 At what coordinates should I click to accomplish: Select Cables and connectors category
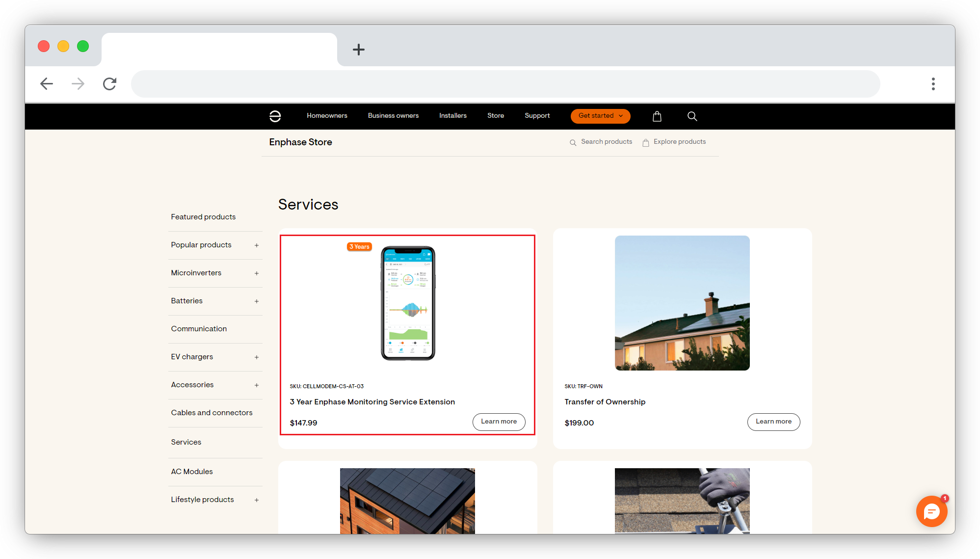coord(212,413)
